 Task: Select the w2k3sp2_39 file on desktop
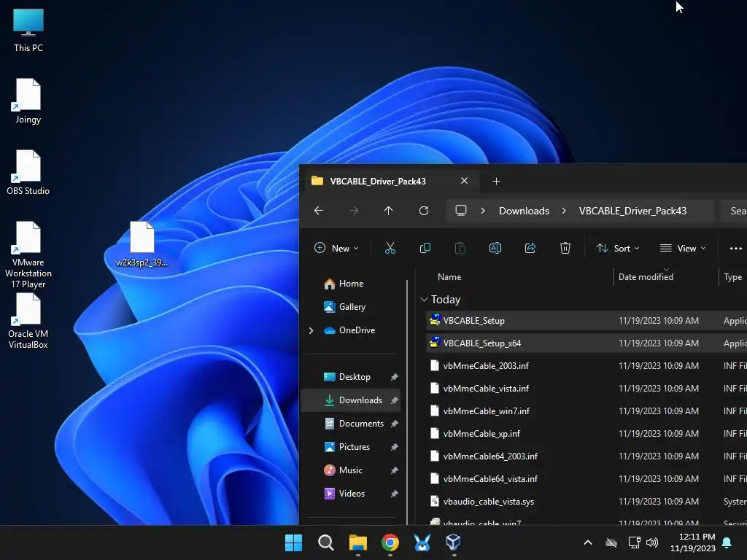(x=142, y=244)
